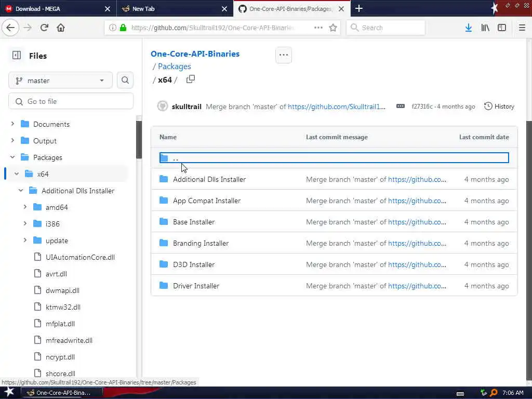The width and height of the screenshot is (532, 399).
Task: Expand the commit message ellipsis
Action: (x=401, y=106)
